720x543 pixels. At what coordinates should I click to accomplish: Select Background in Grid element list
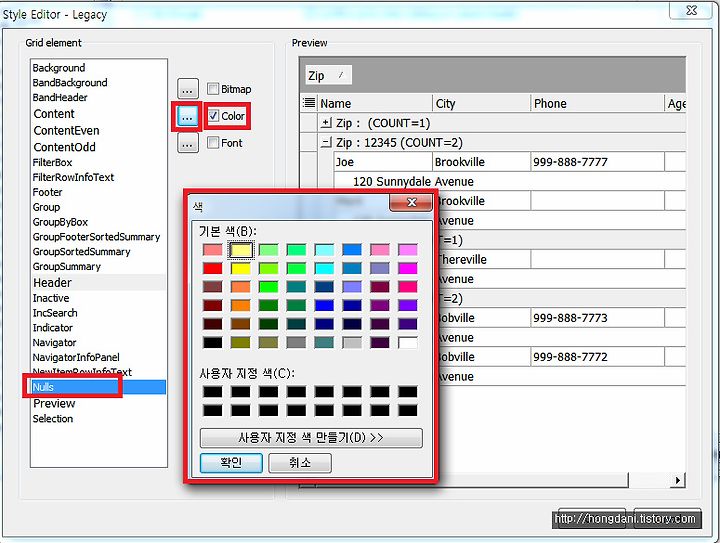click(98, 68)
